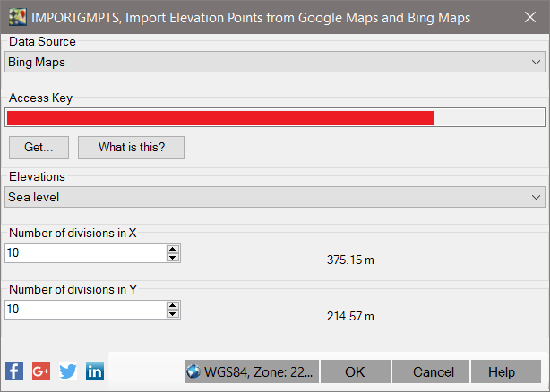Click the Get... access key button

(39, 147)
